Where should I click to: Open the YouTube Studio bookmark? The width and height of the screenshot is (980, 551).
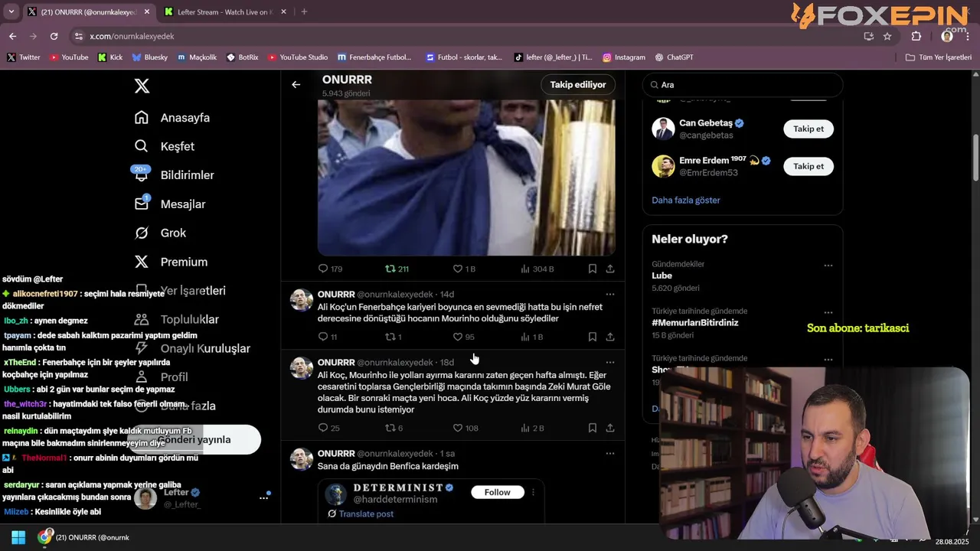point(298,57)
